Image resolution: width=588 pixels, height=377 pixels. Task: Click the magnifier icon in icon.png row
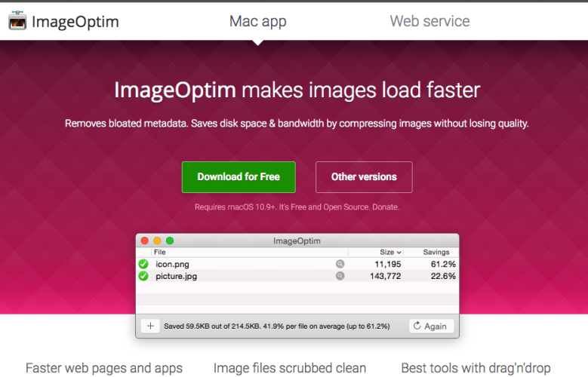coord(340,264)
